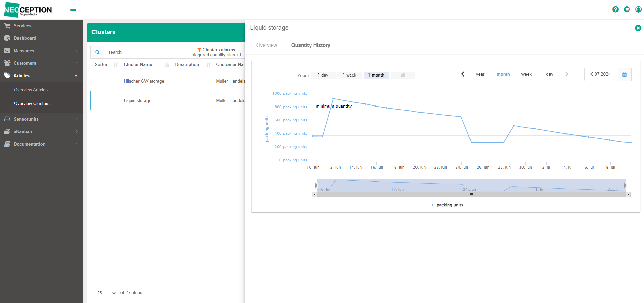Switch to the Overview tab
Image resolution: width=644 pixels, height=303 pixels.
267,45
